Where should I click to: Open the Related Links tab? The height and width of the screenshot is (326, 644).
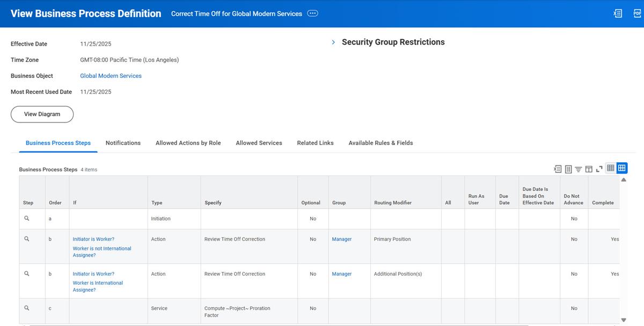pos(315,143)
